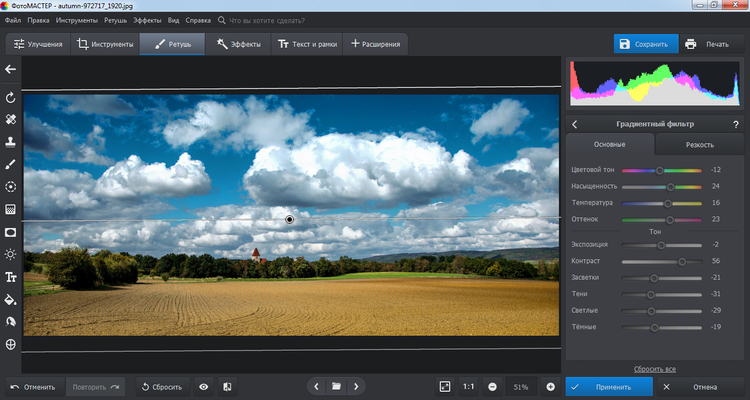Open the folder browse icon
The image size is (750, 400).
pyautogui.click(x=337, y=386)
